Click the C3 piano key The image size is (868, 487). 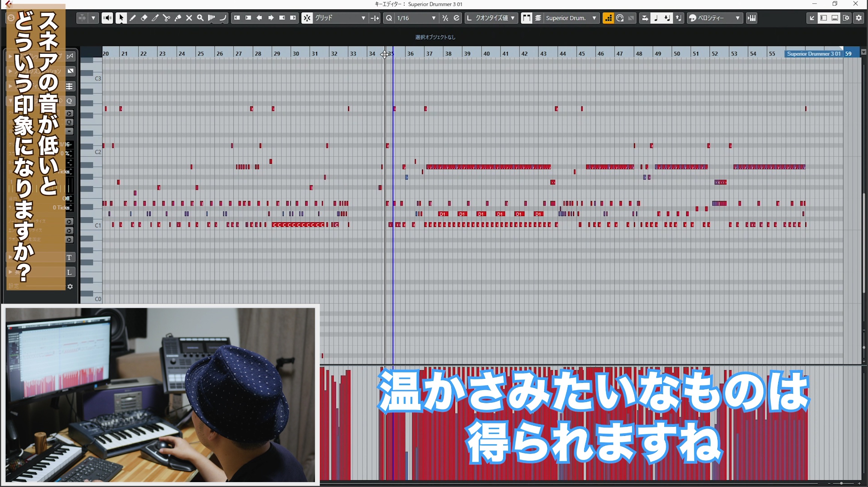(x=91, y=79)
